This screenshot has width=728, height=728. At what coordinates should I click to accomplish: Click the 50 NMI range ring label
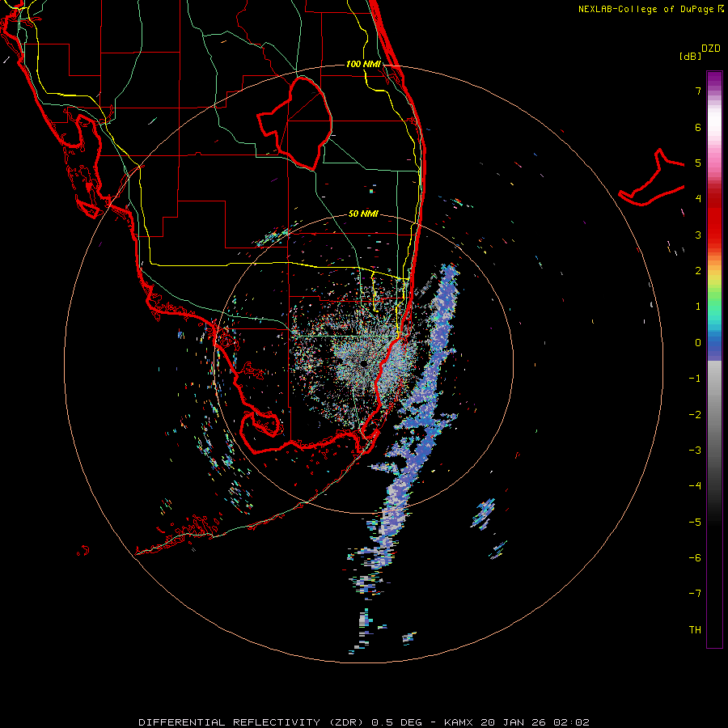363,214
